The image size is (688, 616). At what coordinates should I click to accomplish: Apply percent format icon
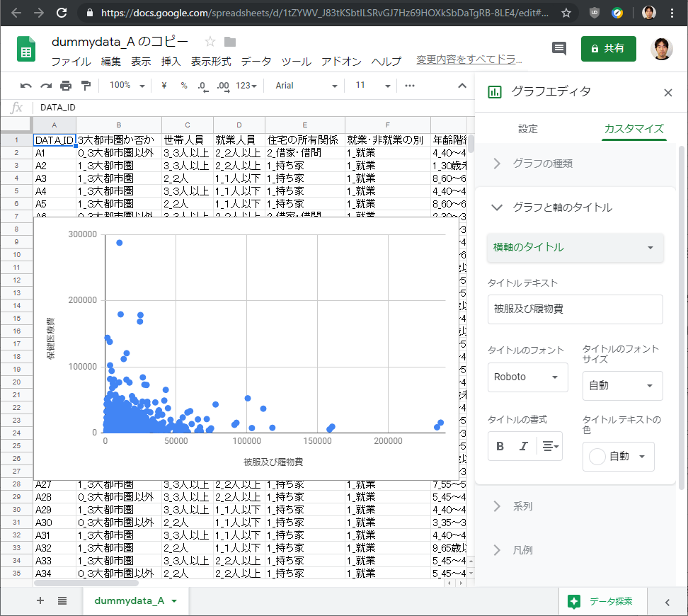pyautogui.click(x=183, y=85)
